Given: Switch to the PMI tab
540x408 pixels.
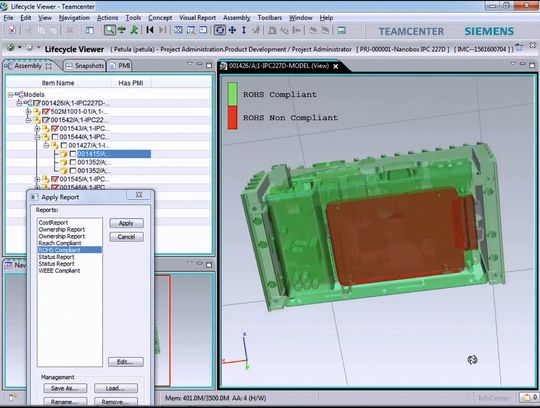Looking at the screenshot, I should [x=120, y=65].
